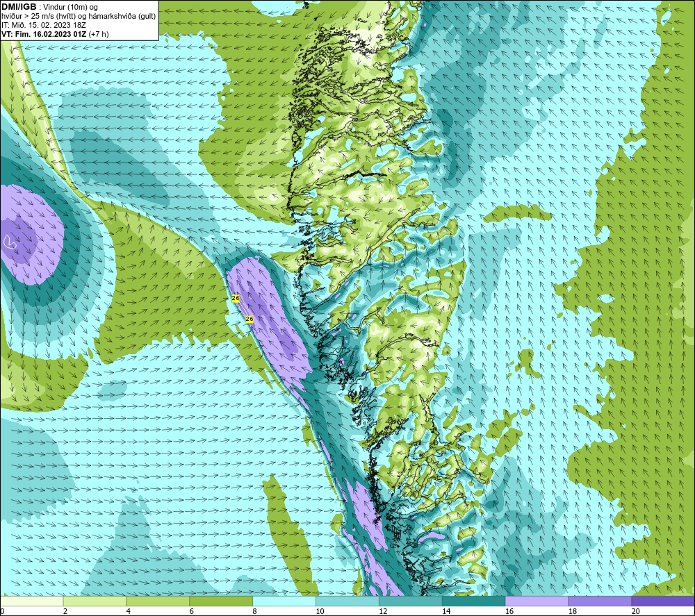Click the '6' tick label on the scale
The height and width of the screenshot is (616, 695).
[192, 611]
